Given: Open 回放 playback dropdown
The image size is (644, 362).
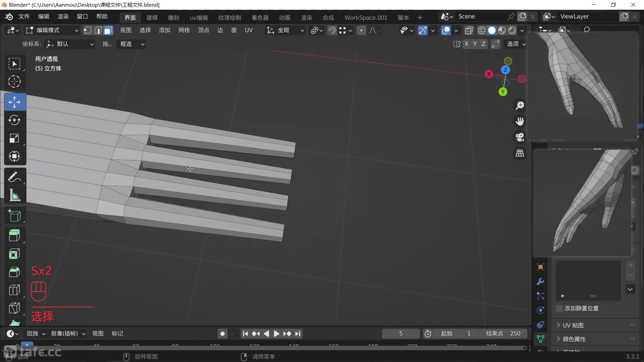Looking at the screenshot, I should [x=36, y=334].
